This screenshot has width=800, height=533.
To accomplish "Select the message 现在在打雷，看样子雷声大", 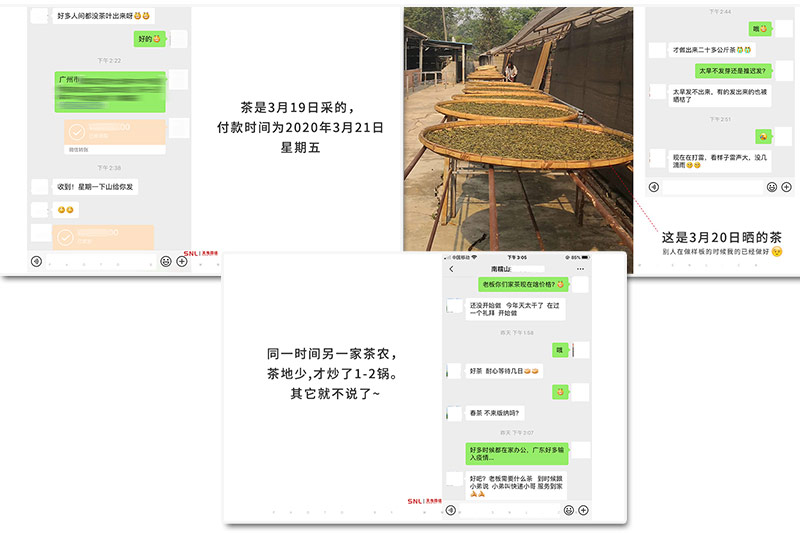I will pyautogui.click(x=719, y=161).
